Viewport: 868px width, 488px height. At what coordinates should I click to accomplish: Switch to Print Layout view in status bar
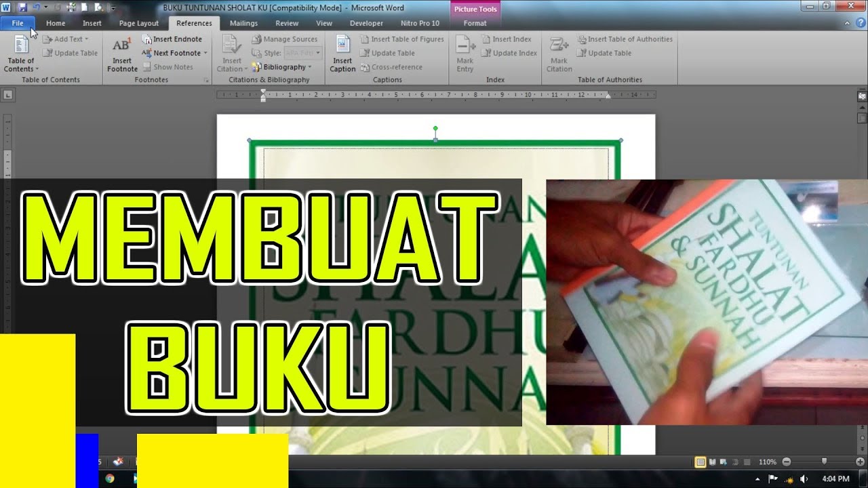[701, 462]
